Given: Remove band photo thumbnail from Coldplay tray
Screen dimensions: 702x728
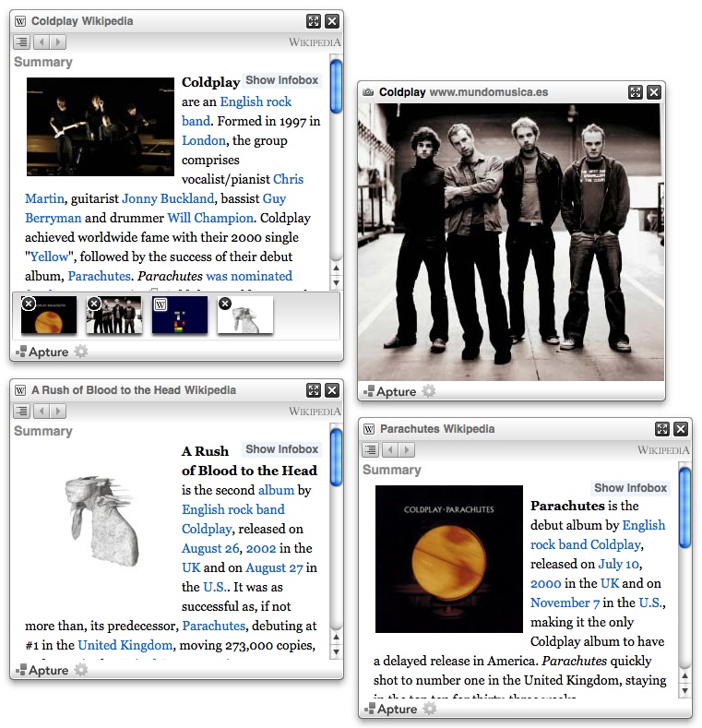Looking at the screenshot, I should point(94,304).
